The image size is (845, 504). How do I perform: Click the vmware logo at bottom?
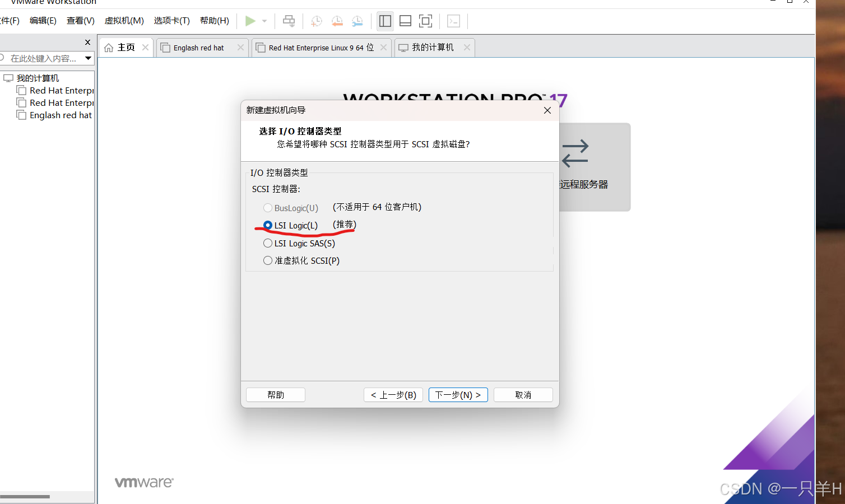coord(144,482)
